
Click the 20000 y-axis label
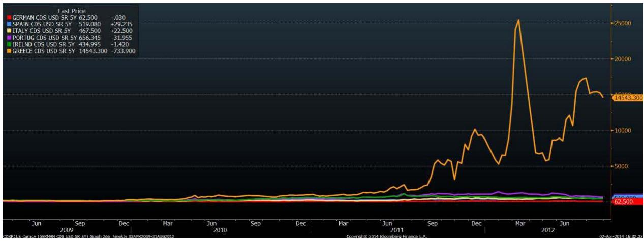click(x=622, y=59)
